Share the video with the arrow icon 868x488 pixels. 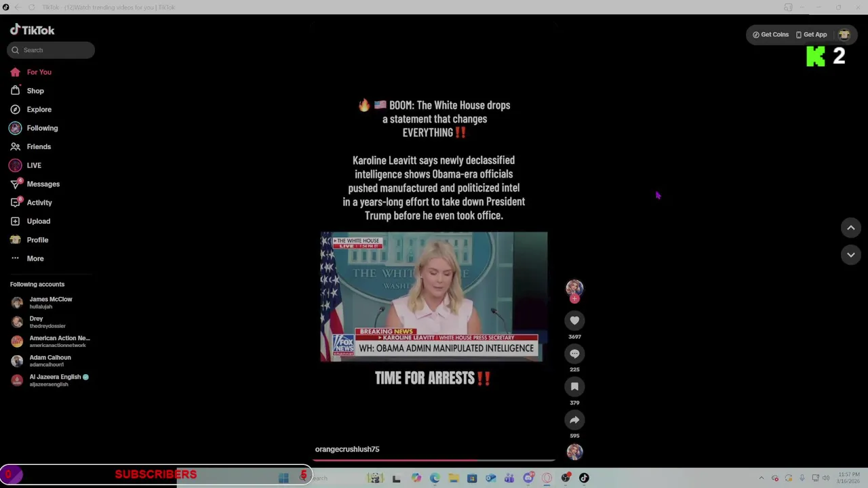click(x=574, y=420)
